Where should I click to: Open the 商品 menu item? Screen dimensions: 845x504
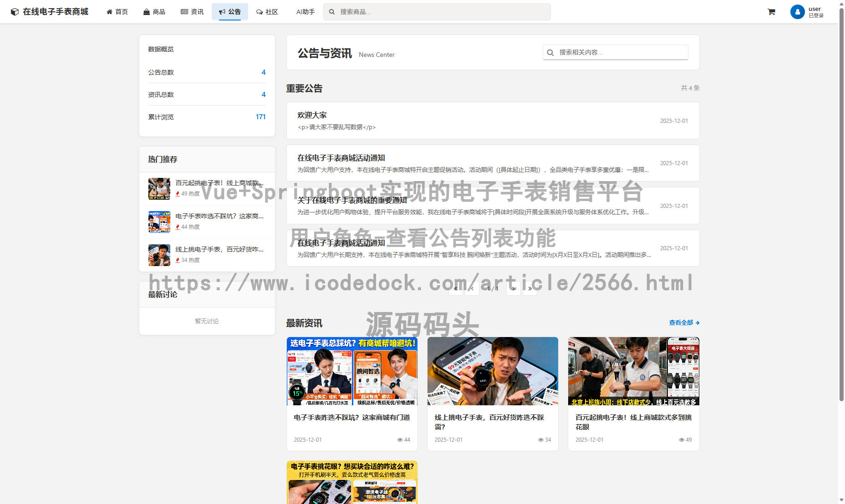point(154,11)
